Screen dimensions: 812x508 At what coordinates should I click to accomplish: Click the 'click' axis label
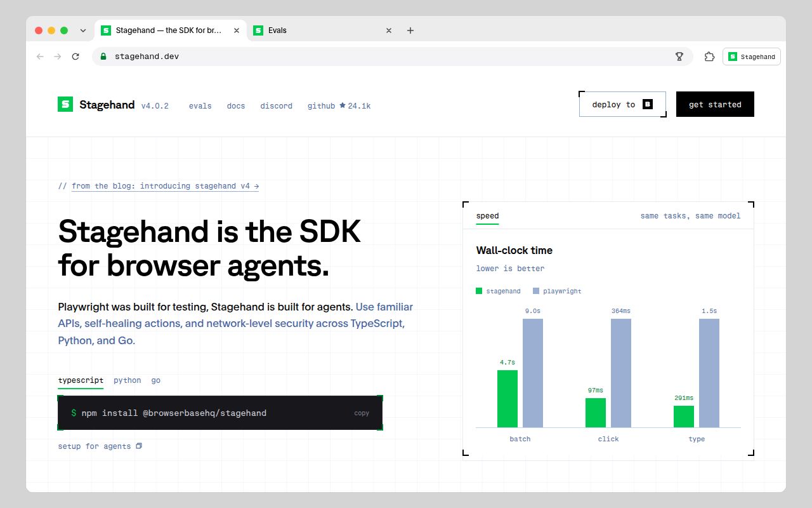tap(608, 439)
